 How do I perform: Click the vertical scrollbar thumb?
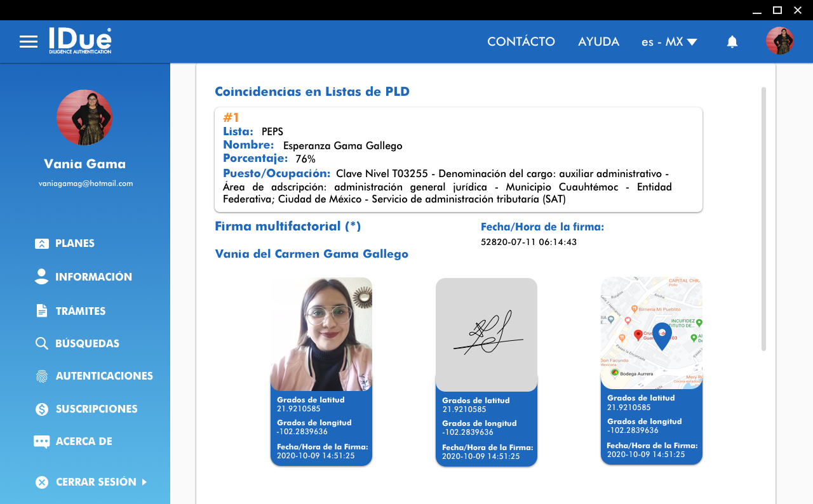(763, 218)
